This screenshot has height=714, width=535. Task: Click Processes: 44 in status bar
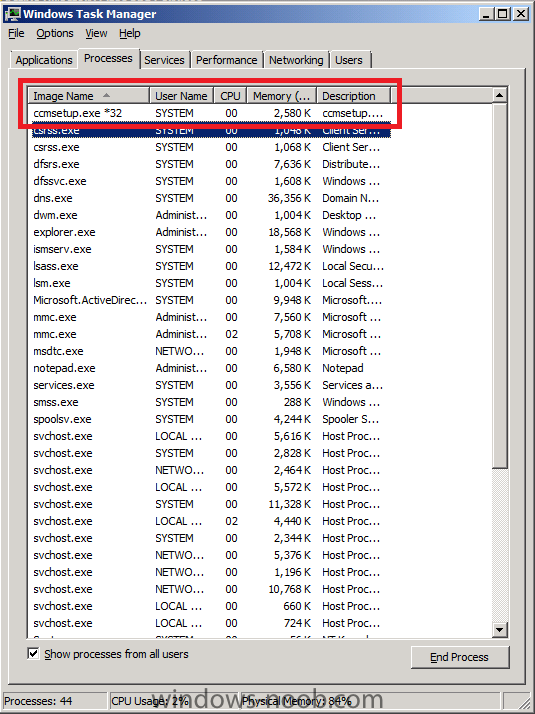(x=38, y=701)
